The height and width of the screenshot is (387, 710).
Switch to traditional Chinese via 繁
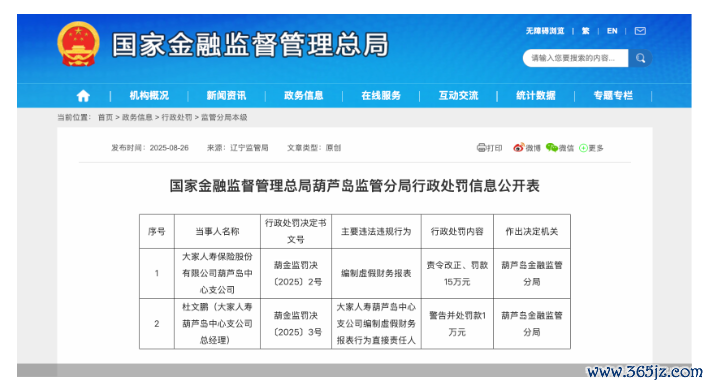(585, 31)
